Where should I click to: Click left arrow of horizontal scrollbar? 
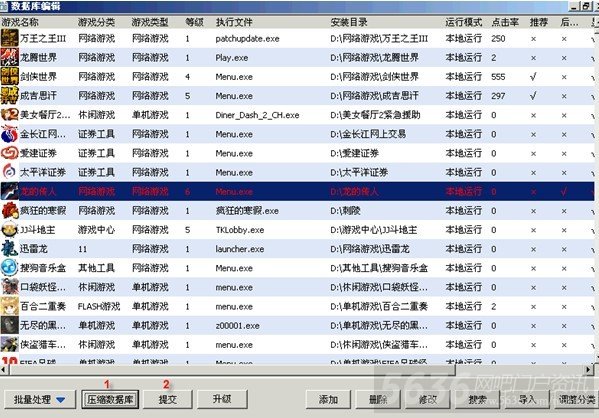tap(4, 369)
